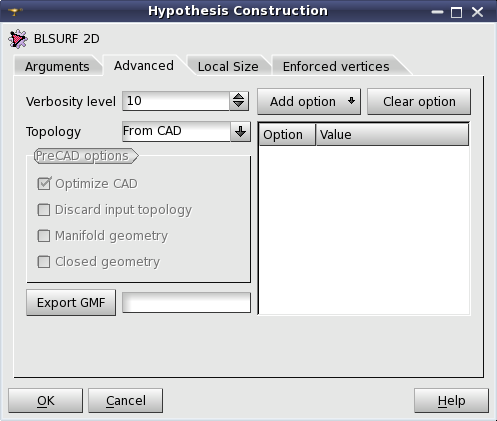This screenshot has height=421, width=497.
Task: Check the Manifold geometry option
Action: tap(44, 236)
